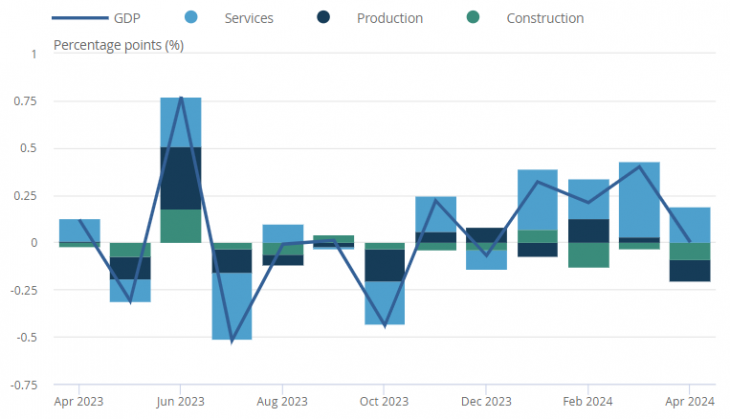Screen dimensions: 730x419
Task: Click the 'Aug 2023' x-axis label
Action: pyautogui.click(x=282, y=401)
